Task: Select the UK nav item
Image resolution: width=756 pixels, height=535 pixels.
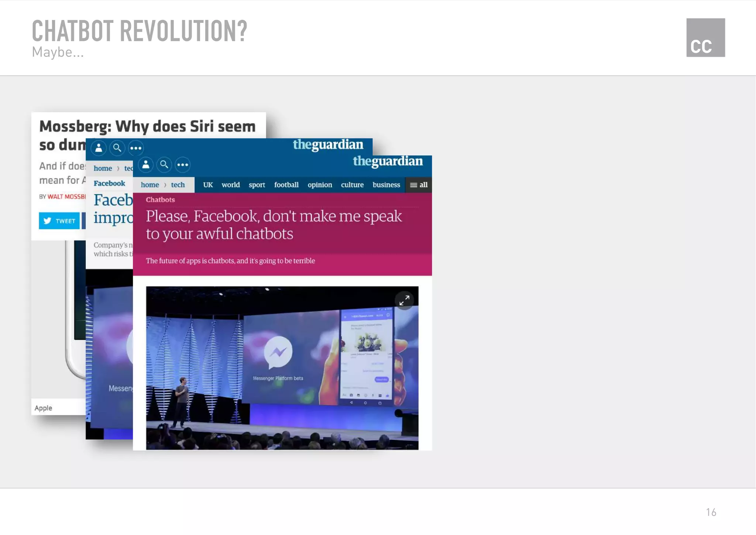Action: click(x=208, y=185)
